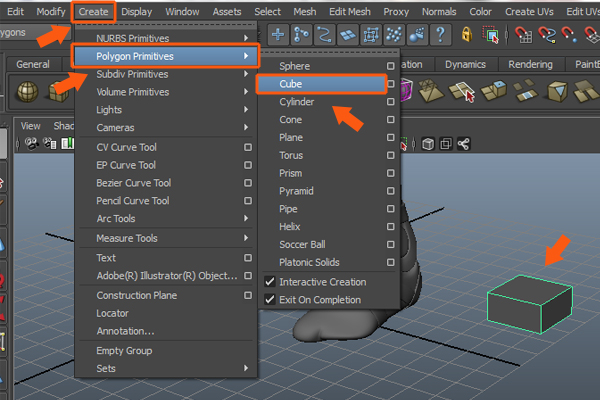Open the viewport View panel menu
The width and height of the screenshot is (600, 400).
[31, 126]
